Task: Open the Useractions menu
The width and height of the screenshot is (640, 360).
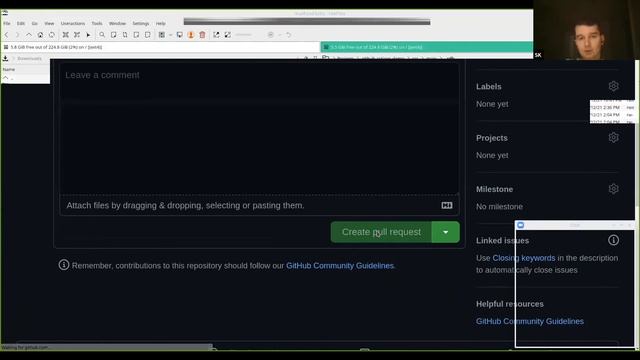Action: (73, 24)
